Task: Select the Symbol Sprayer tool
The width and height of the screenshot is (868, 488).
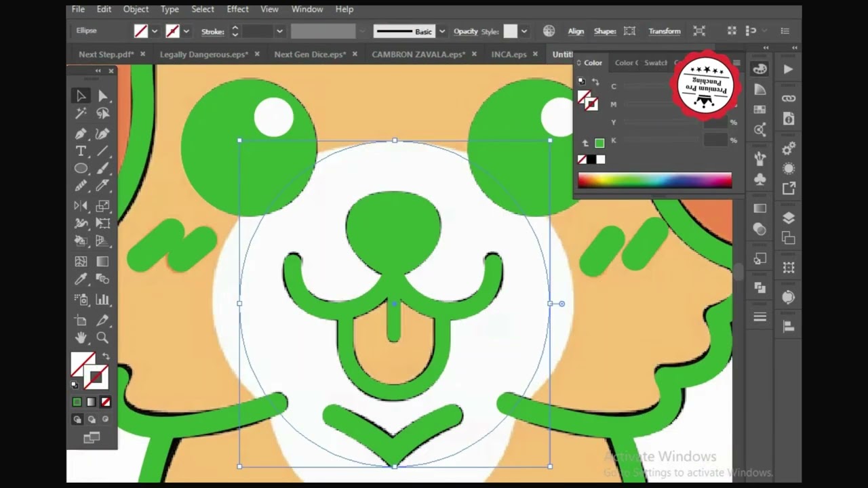Action: [81, 300]
